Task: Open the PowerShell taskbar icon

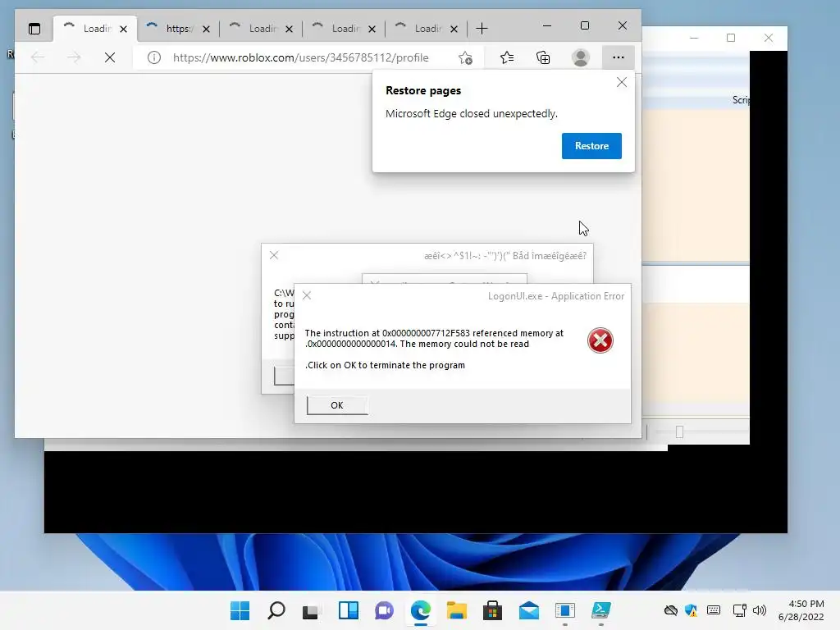Action: pos(601,610)
